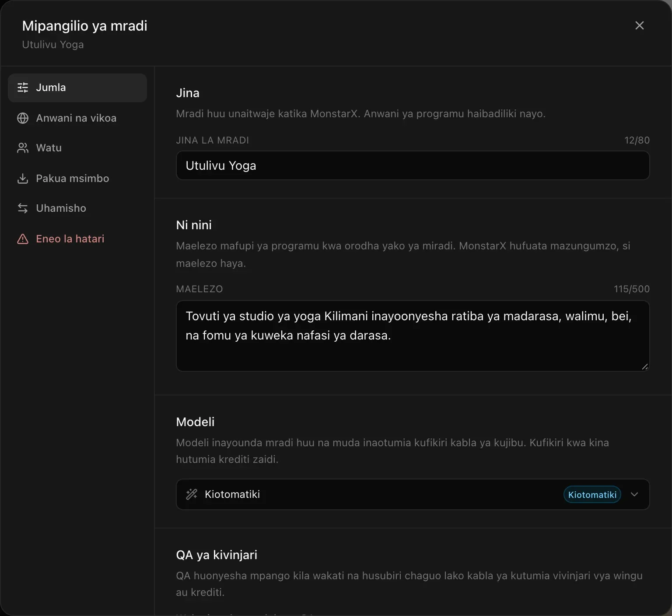Image resolution: width=672 pixels, height=616 pixels.
Task: Click the people icon beside Watu
Action: coord(23,148)
